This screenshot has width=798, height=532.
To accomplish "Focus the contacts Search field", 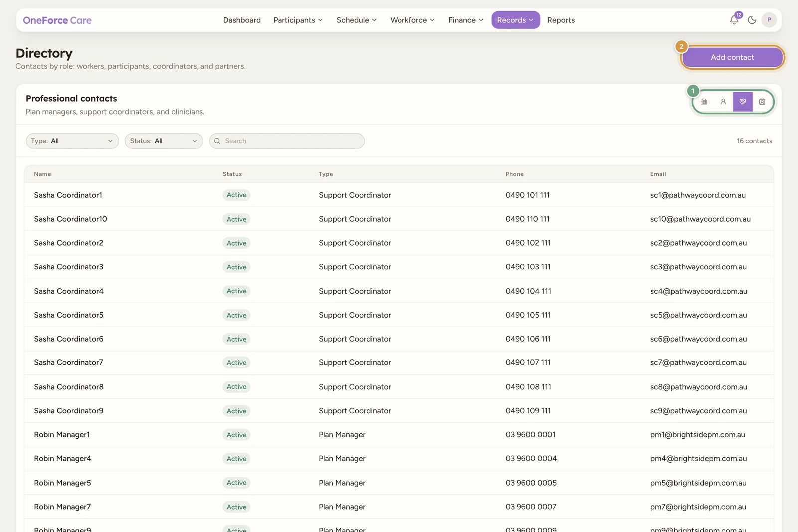I will tap(287, 141).
